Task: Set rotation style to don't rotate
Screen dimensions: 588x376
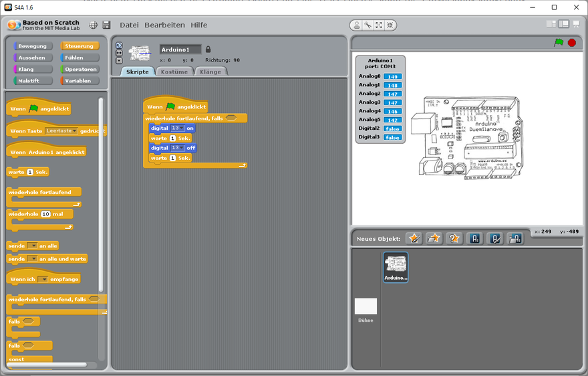Action: 119,60
